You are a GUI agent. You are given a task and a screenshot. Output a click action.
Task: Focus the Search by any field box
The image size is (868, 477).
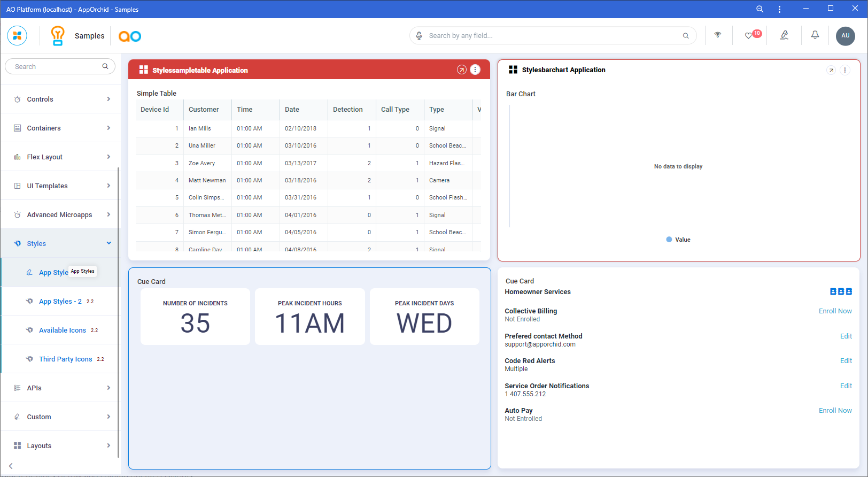[x=551, y=36]
